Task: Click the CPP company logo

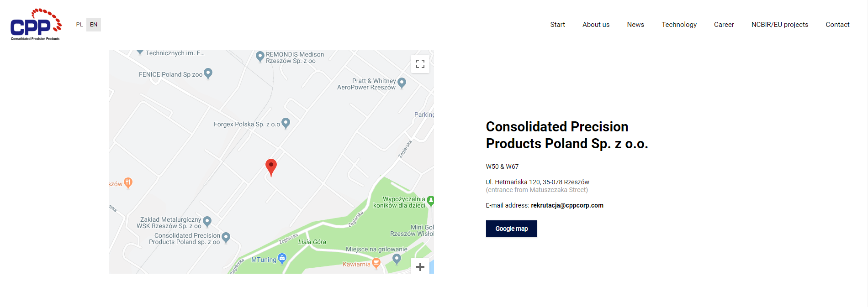Action: point(36,24)
